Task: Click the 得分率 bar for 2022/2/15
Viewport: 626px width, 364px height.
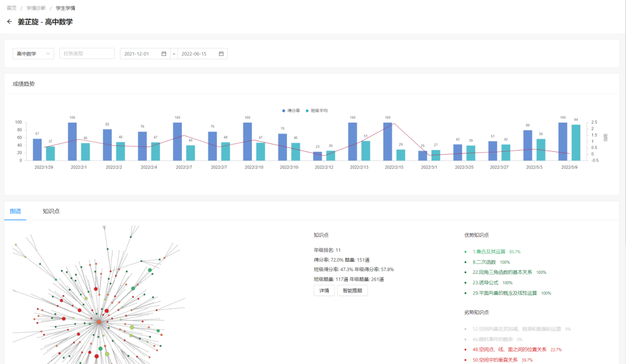Action: [387, 141]
